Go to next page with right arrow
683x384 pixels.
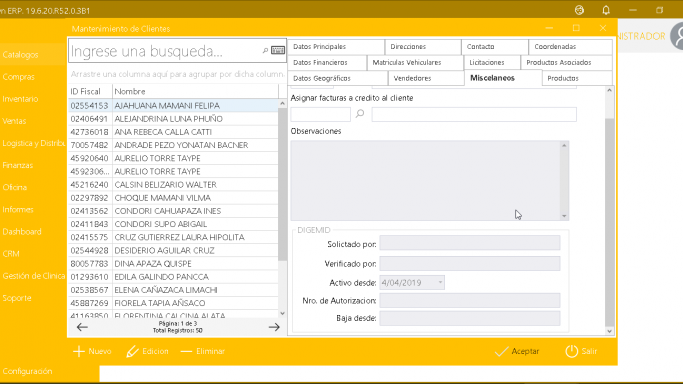point(274,327)
